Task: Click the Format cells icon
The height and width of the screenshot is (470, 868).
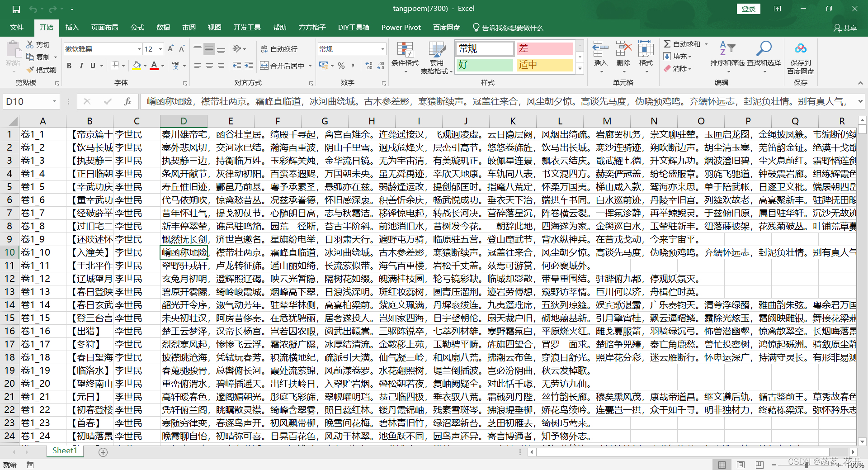Action: coord(646,49)
